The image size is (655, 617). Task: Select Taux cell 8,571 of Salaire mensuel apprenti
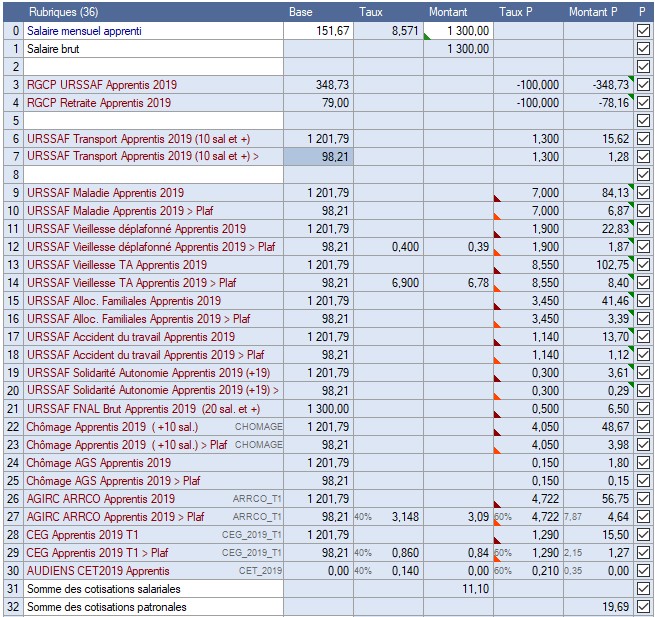point(388,31)
